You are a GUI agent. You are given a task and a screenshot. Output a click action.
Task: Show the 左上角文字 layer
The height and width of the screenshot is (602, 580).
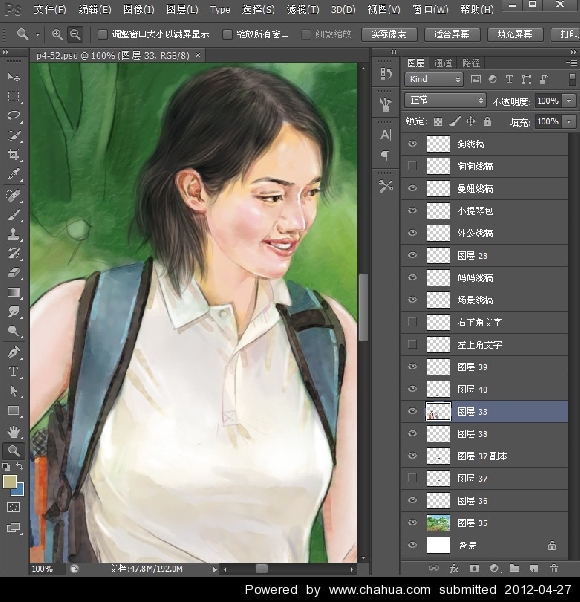point(412,344)
